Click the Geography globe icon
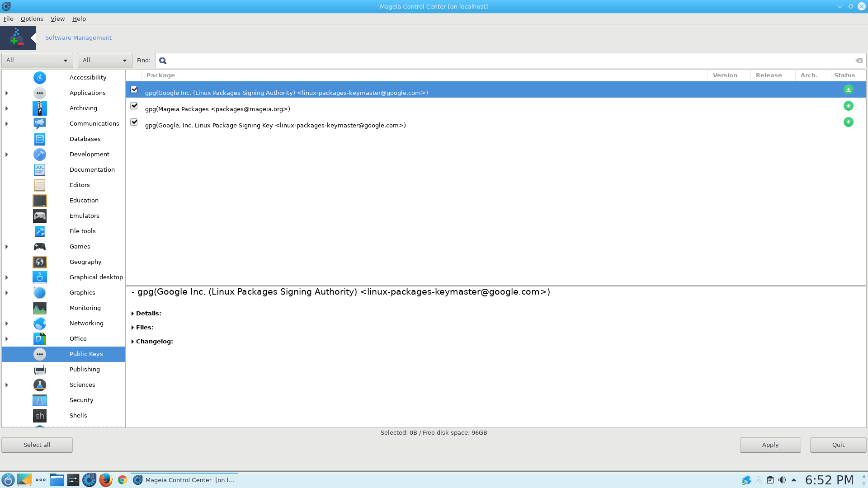 [x=40, y=262]
